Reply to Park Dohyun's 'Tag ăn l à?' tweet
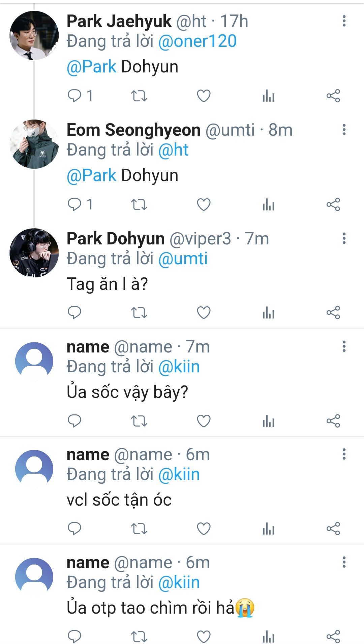Viewport: 364px width, 644px height. click(74, 313)
